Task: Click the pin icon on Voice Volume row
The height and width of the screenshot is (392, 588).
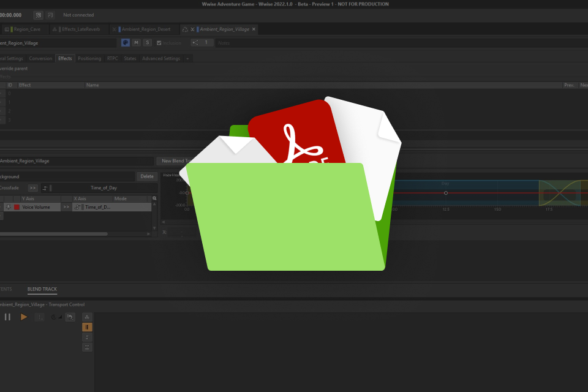Action: 8,207
